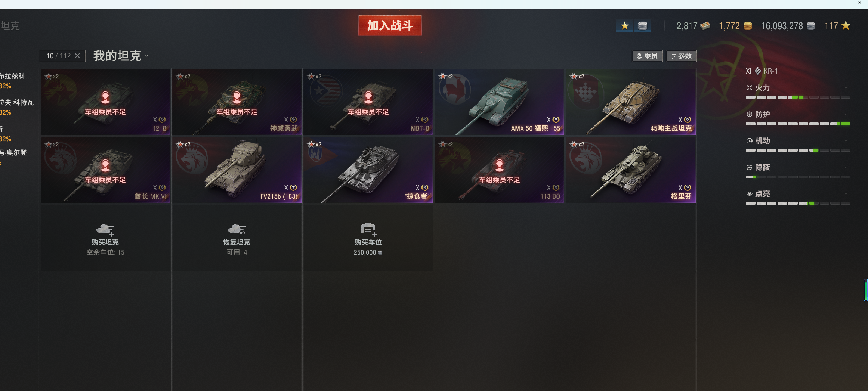Click the gold coins currency icon
Viewport: 868px width, 391px height.
(x=747, y=26)
